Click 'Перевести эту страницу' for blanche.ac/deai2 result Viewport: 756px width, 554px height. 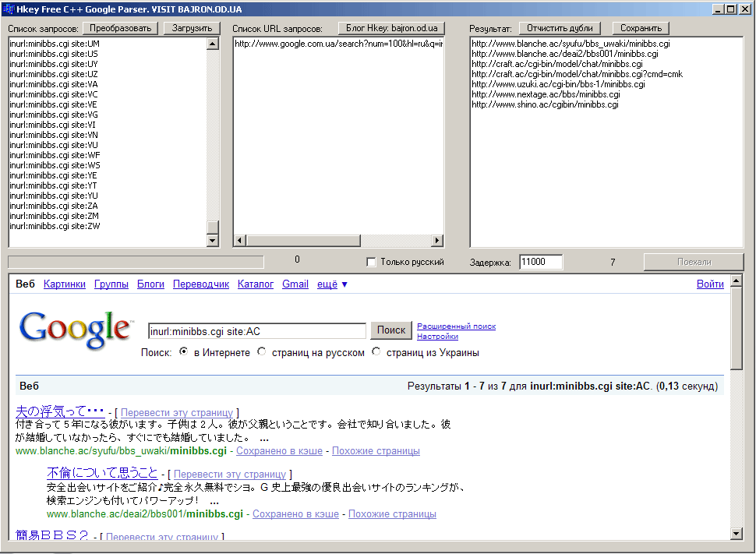click(x=230, y=475)
